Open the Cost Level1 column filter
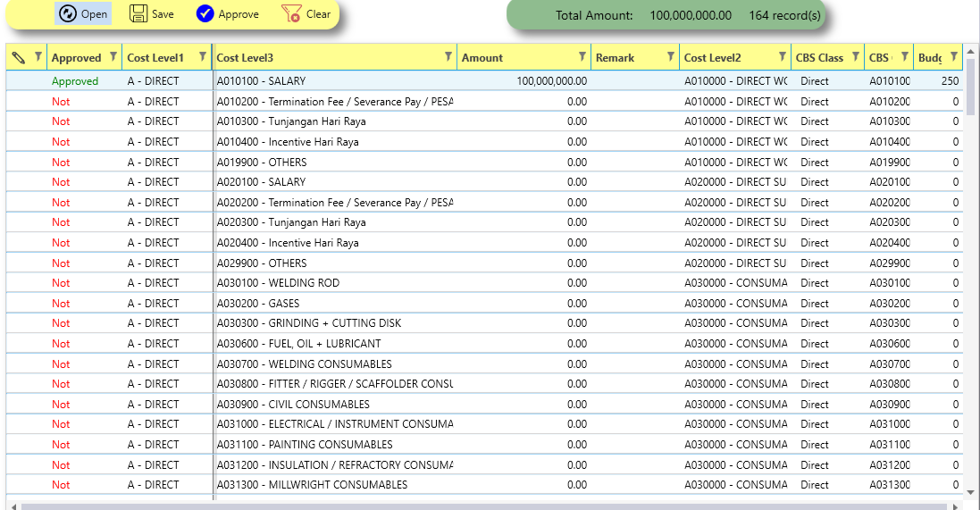Image resolution: width=980 pixels, height=510 pixels. 203,57
